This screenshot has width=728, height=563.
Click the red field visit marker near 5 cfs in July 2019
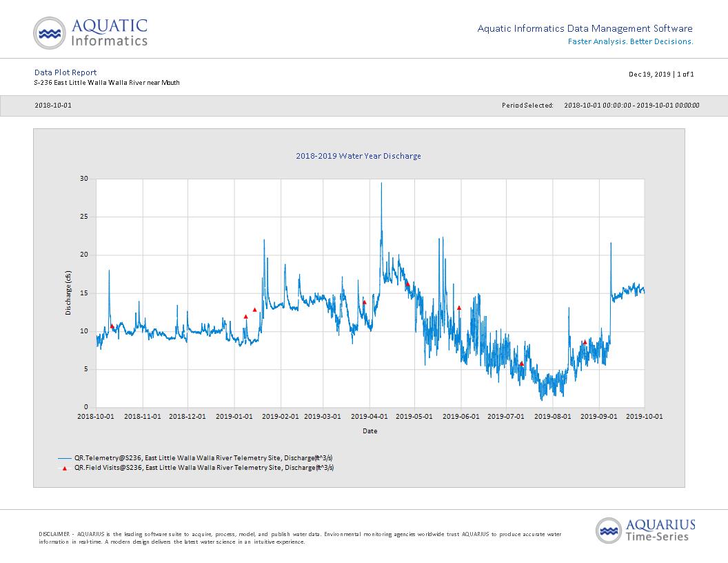click(x=521, y=364)
